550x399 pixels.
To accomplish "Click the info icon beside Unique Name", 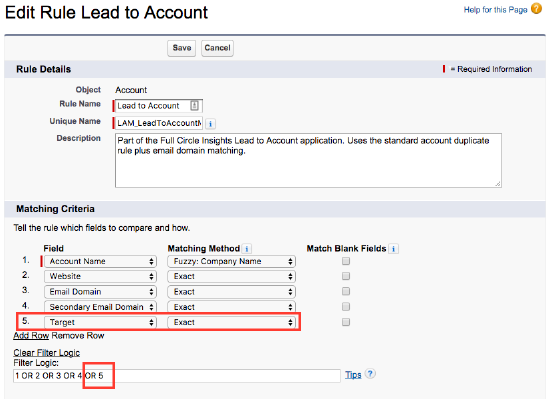I will pyautogui.click(x=210, y=124).
